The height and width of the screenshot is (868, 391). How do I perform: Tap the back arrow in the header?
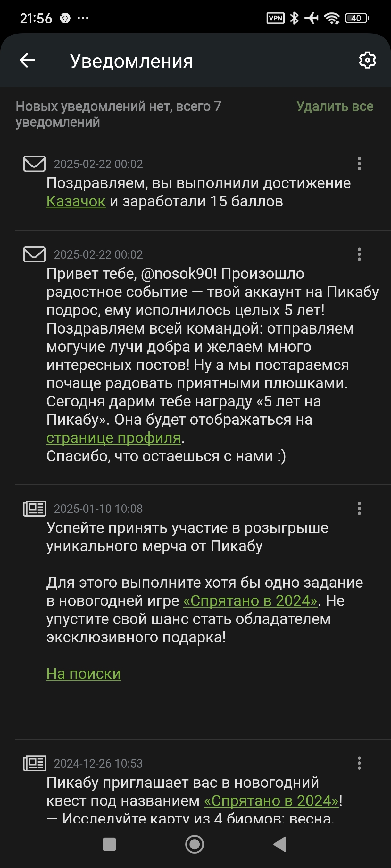[x=27, y=61]
